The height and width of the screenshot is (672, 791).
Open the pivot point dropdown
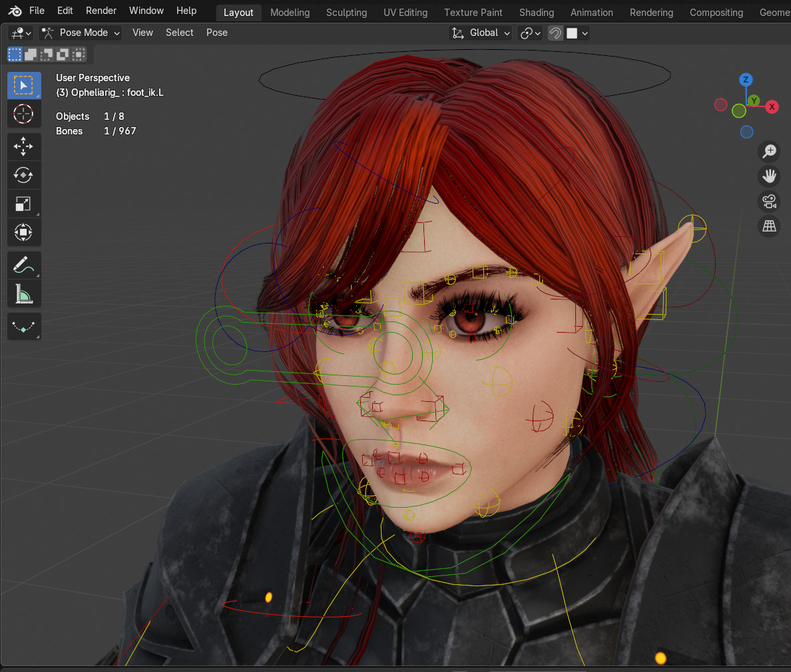click(530, 33)
